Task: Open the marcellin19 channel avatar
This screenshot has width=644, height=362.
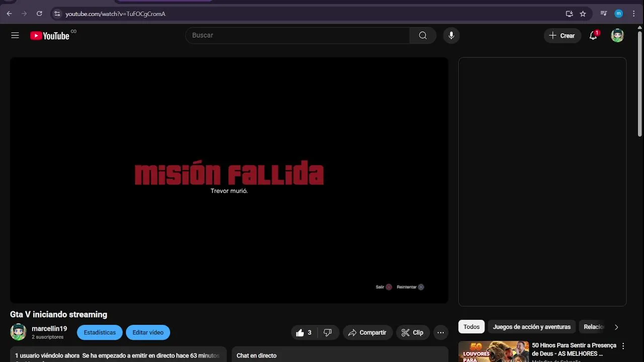Action: pyautogui.click(x=18, y=332)
